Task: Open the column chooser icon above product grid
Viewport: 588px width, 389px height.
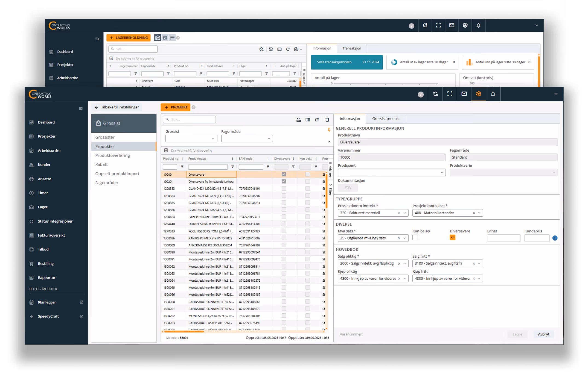Action: 308,120
